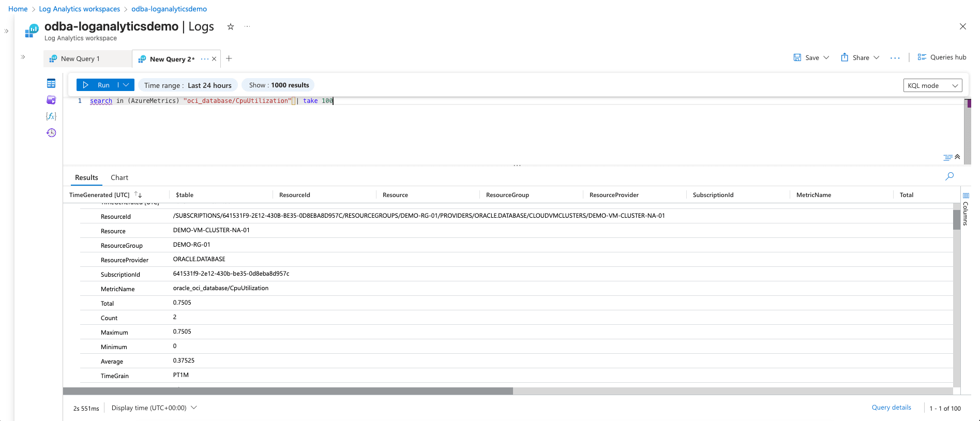Viewport: 980px width, 421px height.
Task: Open the Columns side panel
Action: click(966, 209)
